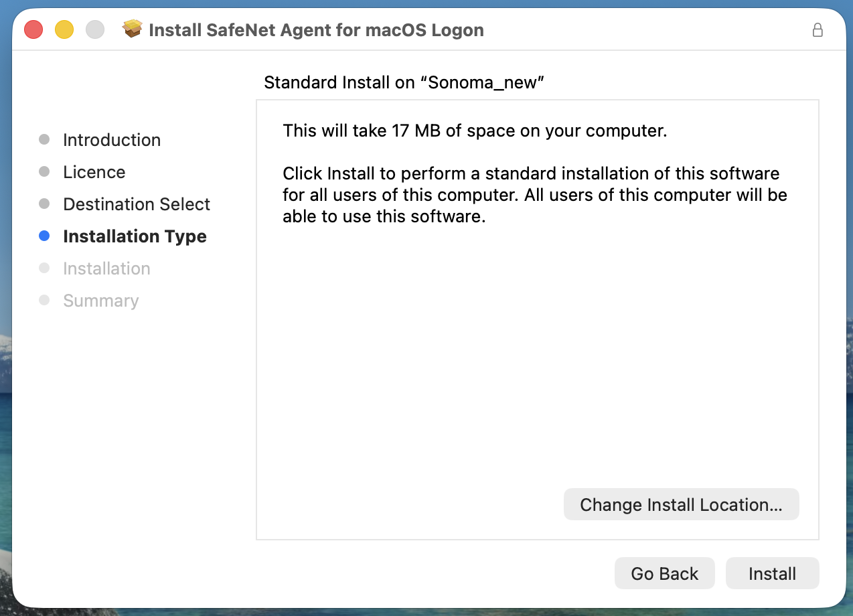Viewport: 853px width, 616px height.
Task: Return to previous step via Go Back
Action: 664,573
